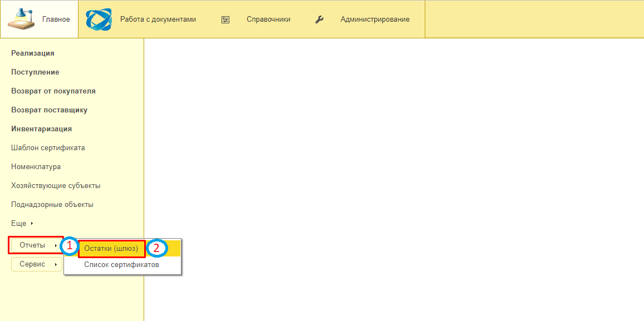
Task: Open the Номенклатура catalog
Action: tap(36, 167)
